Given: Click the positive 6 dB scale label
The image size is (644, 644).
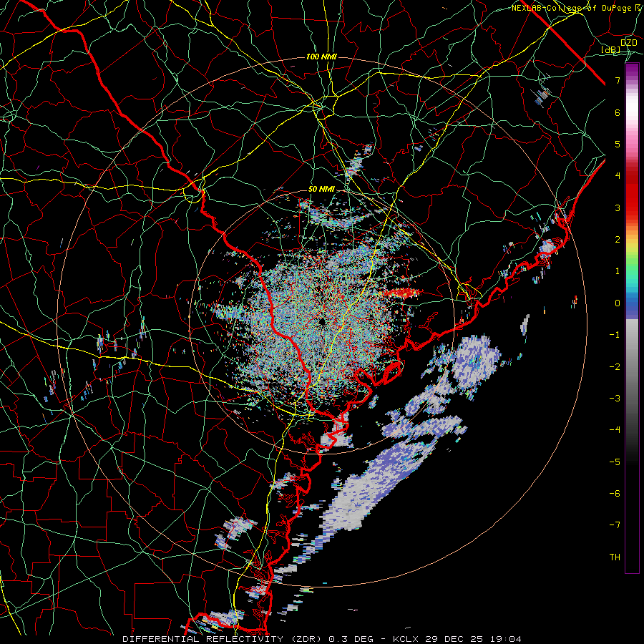Looking at the screenshot, I should [618, 112].
